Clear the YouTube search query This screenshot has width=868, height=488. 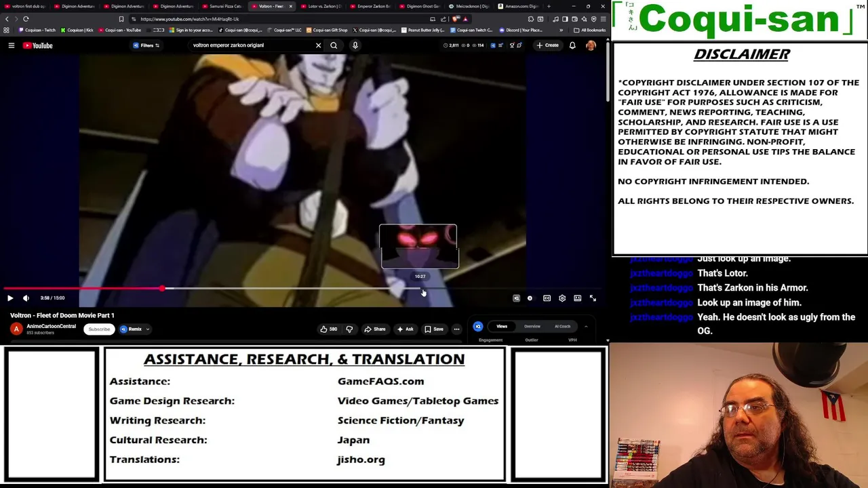[318, 45]
